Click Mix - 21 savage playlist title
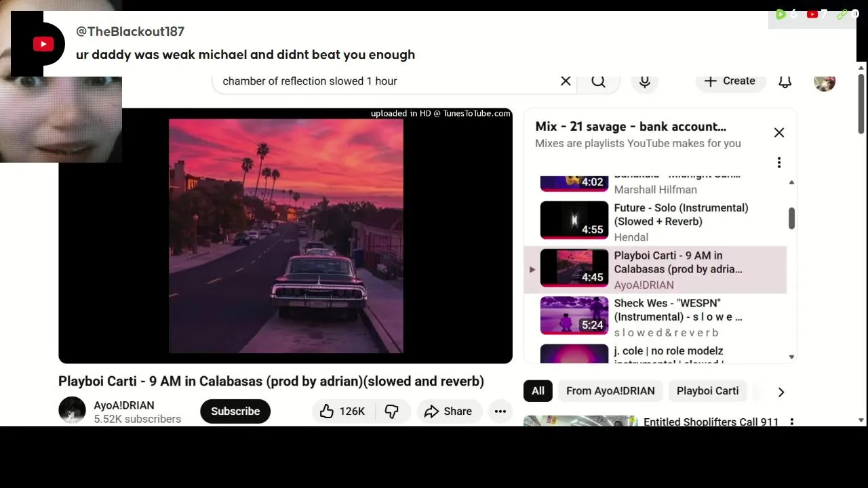 [631, 126]
